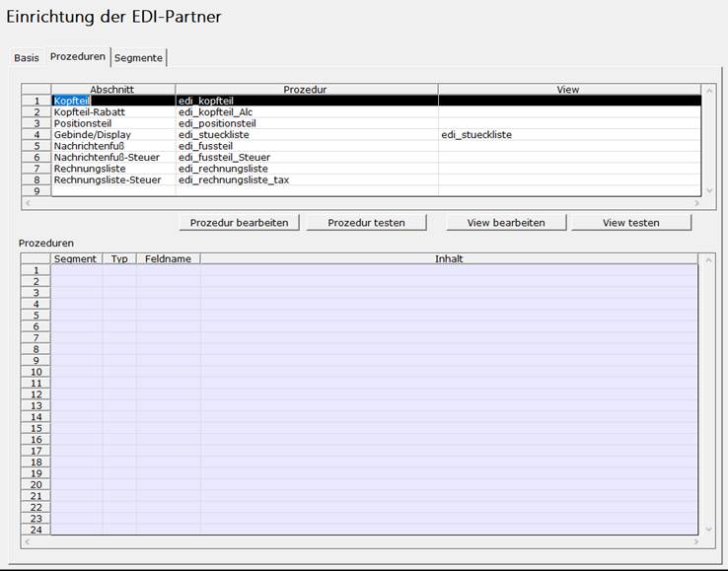Click the Feldname column header

click(168, 259)
